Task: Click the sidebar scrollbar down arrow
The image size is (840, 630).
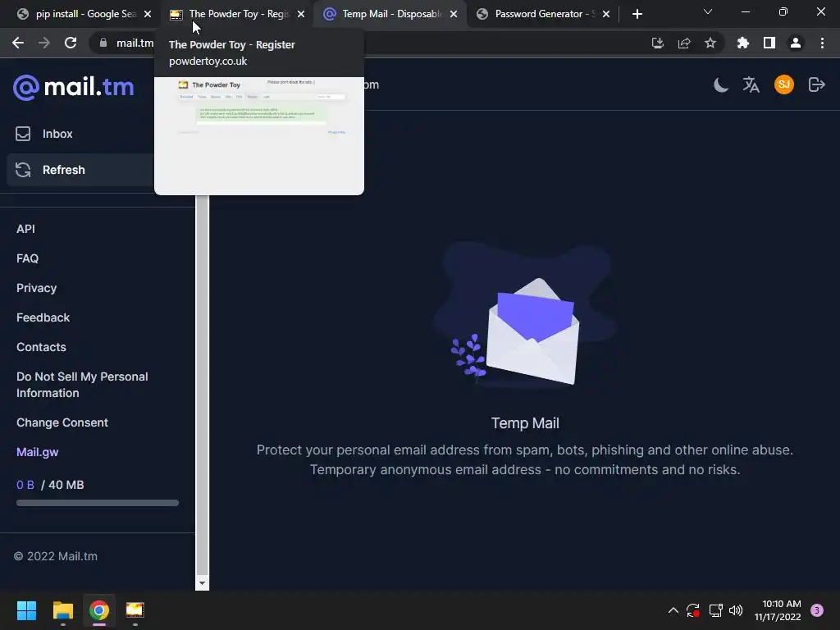Action: tap(202, 583)
